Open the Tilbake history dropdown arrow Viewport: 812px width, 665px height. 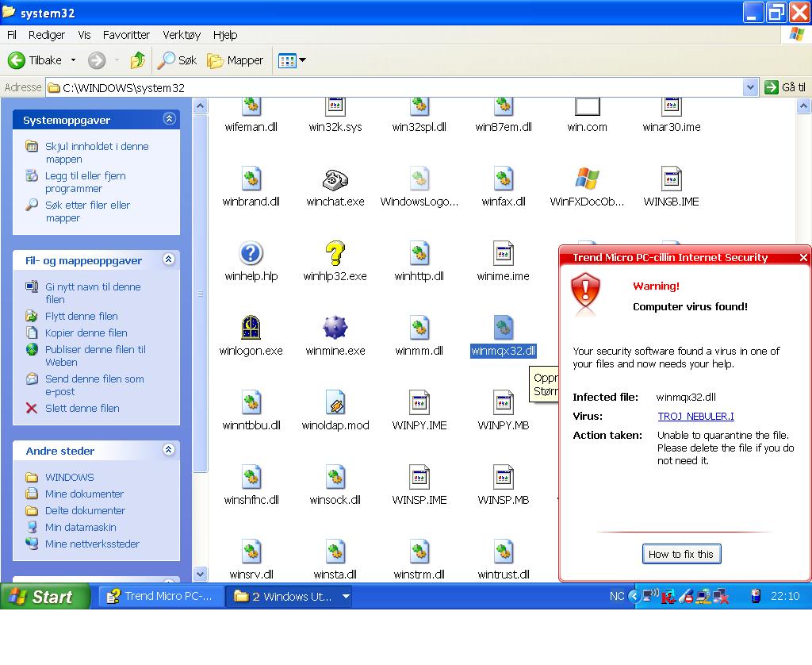click(x=73, y=60)
